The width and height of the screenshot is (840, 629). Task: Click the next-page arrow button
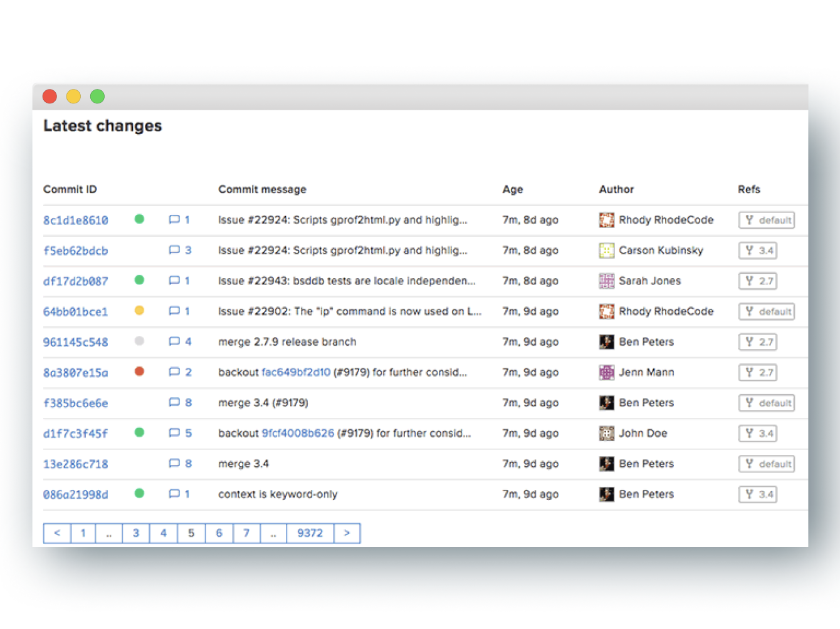pos(347,533)
